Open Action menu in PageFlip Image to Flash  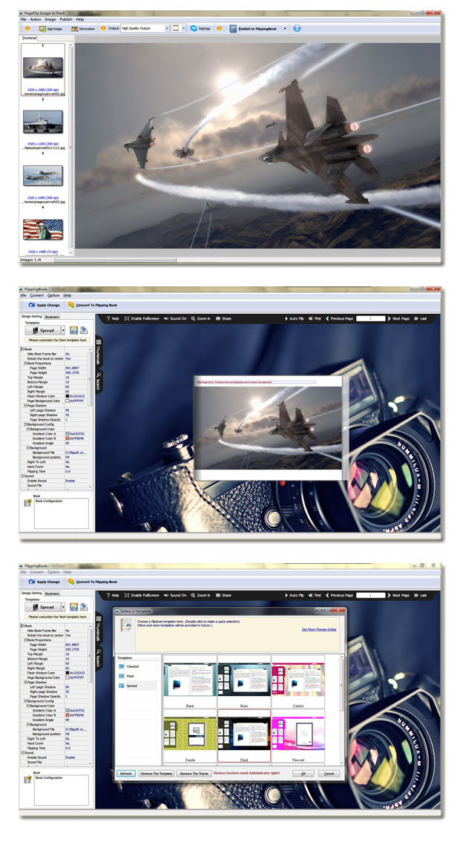pyautogui.click(x=36, y=19)
